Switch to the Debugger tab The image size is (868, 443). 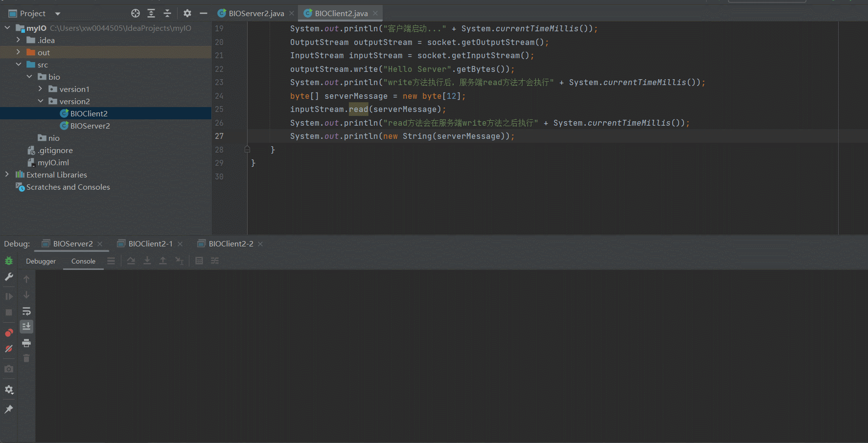41,261
